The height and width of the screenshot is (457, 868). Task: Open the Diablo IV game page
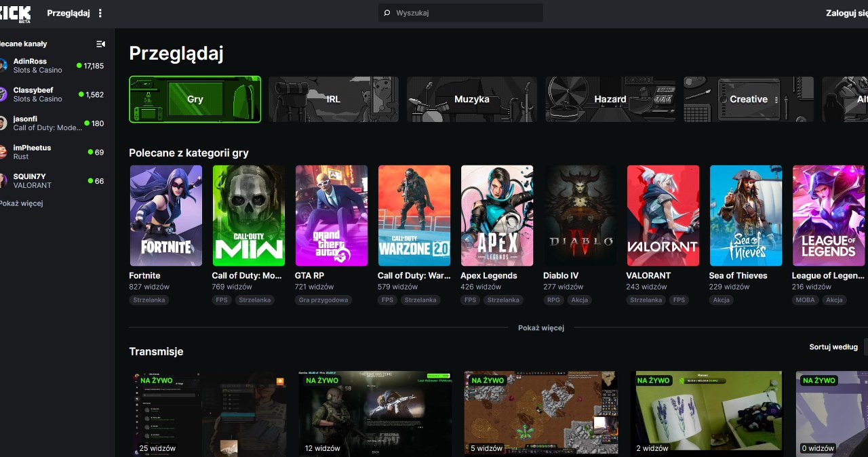580,216
